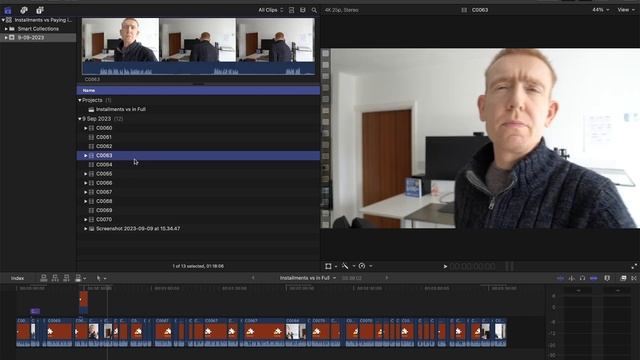The height and width of the screenshot is (360, 640).
Task: Expand the Smart Collections folder
Action: [x=6, y=29]
